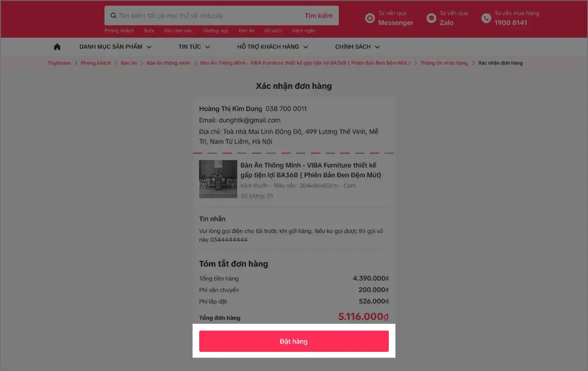The width and height of the screenshot is (588, 371).
Task: Open Zalo consultation icon
Action: [x=431, y=18]
